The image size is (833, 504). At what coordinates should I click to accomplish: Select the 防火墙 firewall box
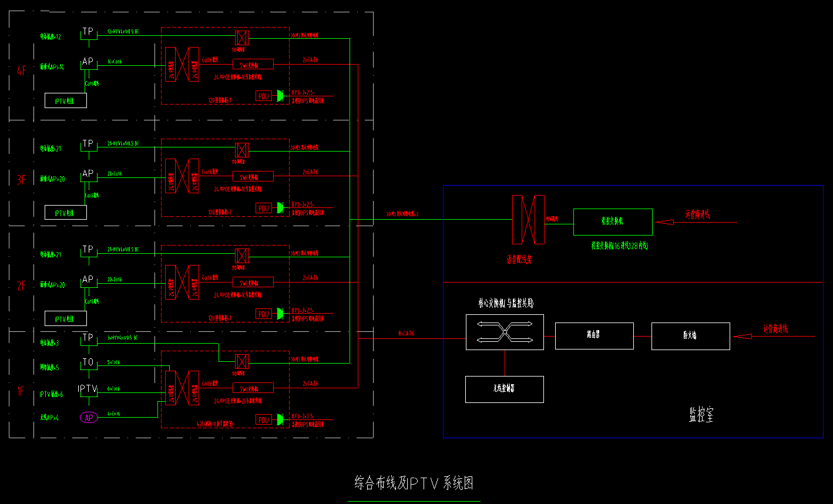point(690,335)
